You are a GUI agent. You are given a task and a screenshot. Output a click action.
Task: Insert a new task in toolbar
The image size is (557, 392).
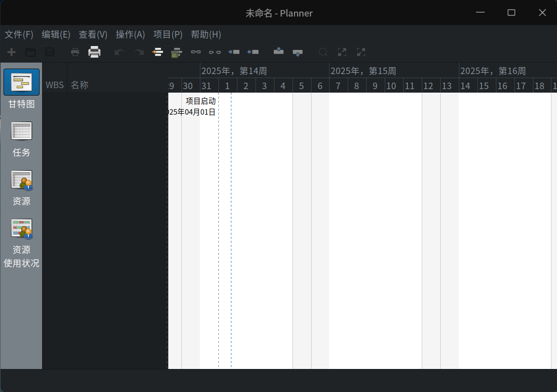pos(157,52)
